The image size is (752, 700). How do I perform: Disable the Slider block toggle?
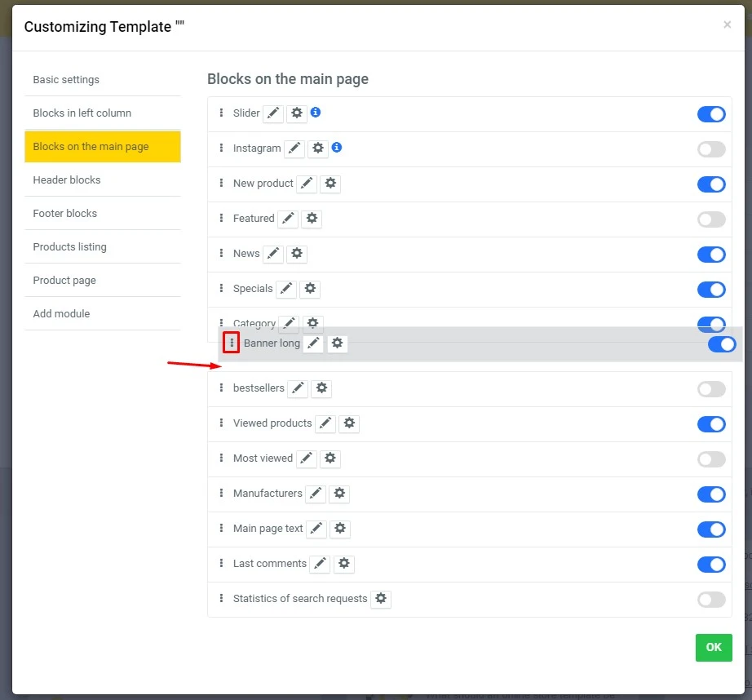pos(711,114)
